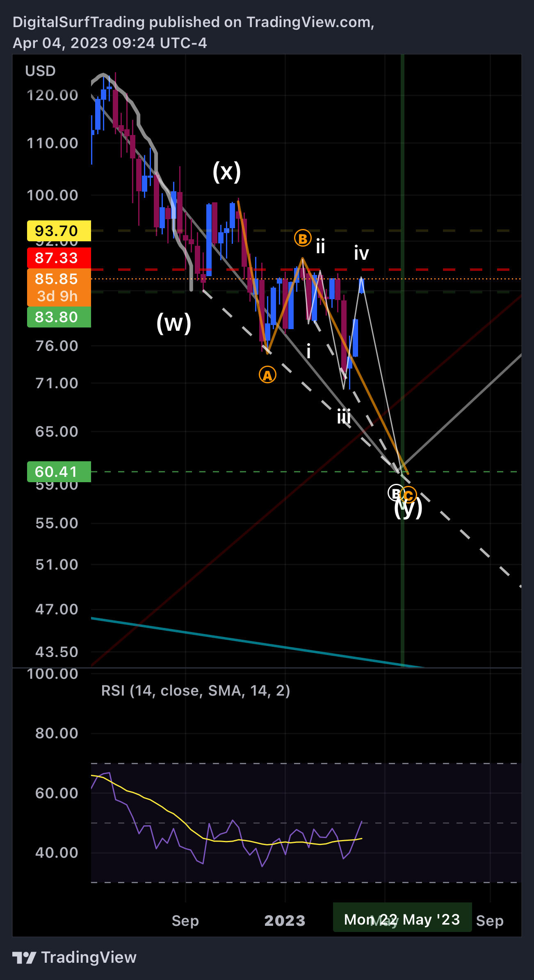534x980 pixels.
Task: Click the red 87.33 price label
Action: click(59, 258)
